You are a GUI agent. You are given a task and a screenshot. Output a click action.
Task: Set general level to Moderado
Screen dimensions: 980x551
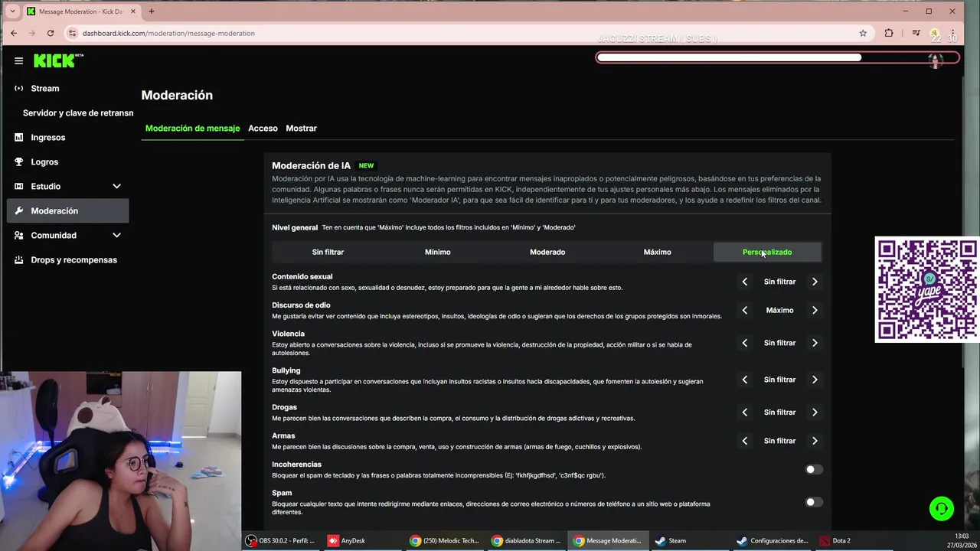[547, 252]
